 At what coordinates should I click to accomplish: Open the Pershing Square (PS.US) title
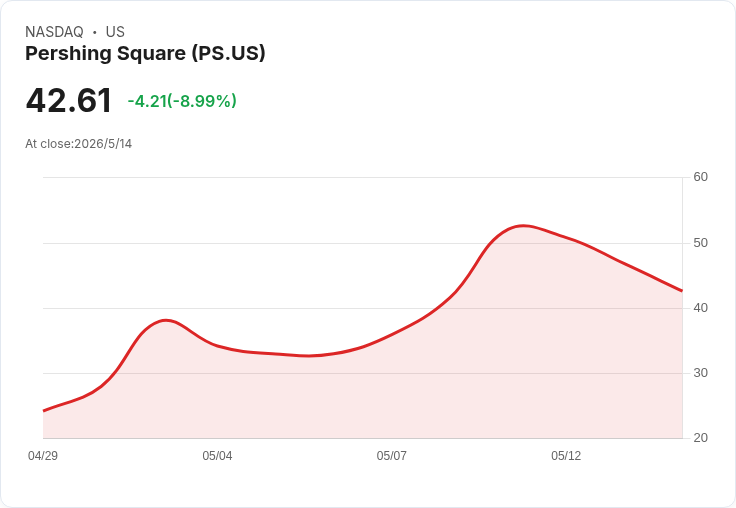145,53
